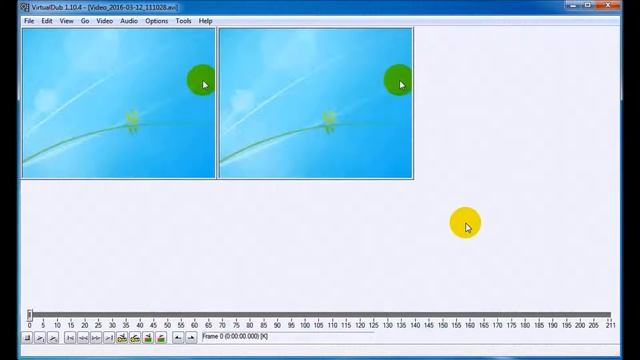Click timeline at frame 211 end mark
Screen dimensions: 640x360
(x=610, y=325)
